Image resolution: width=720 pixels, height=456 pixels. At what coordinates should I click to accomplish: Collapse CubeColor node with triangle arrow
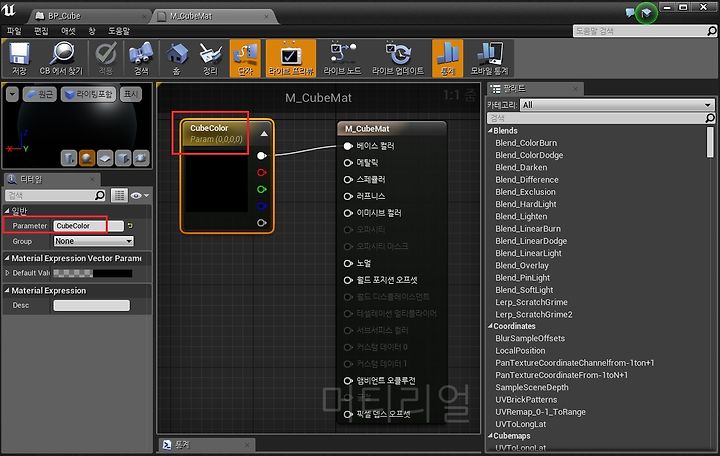[264, 134]
